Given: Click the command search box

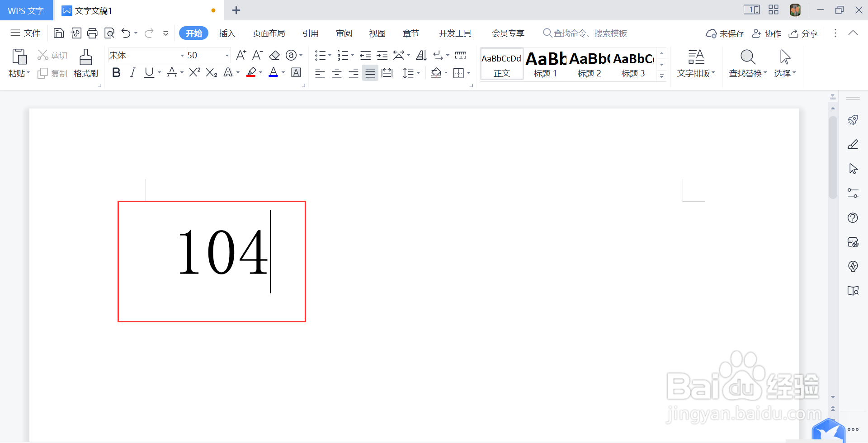Looking at the screenshot, I should coord(585,33).
